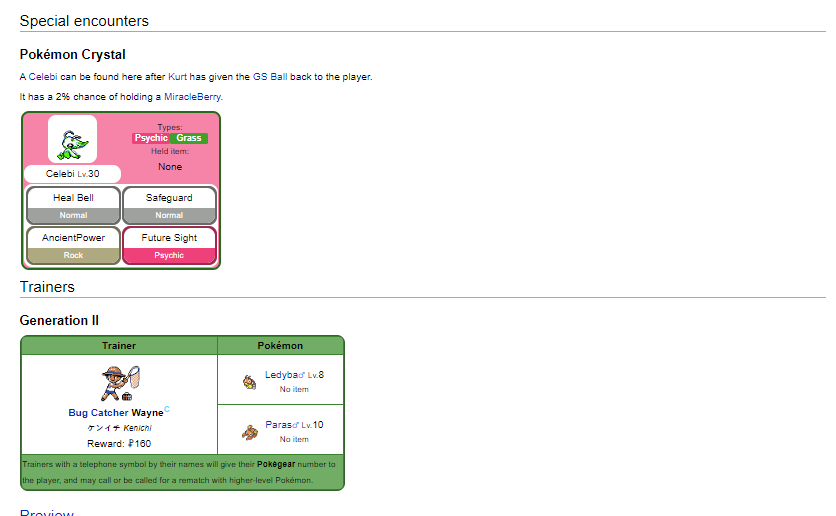Click the Rock type label under AncientPower
This screenshot has width=836, height=516.
73,255
